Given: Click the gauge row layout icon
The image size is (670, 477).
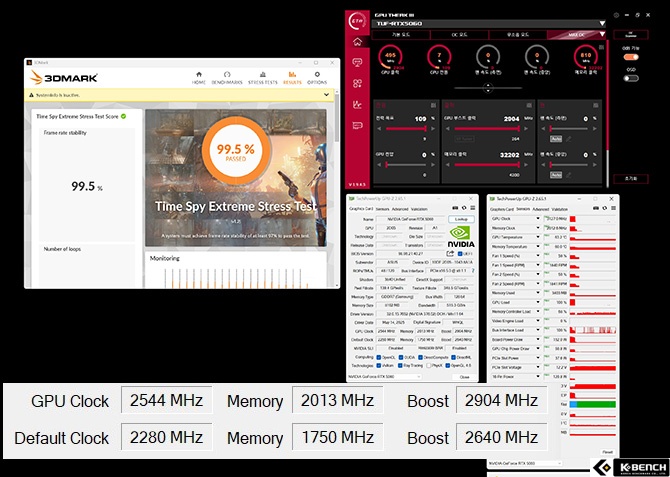Looking at the screenshot, I should tap(602, 47).
